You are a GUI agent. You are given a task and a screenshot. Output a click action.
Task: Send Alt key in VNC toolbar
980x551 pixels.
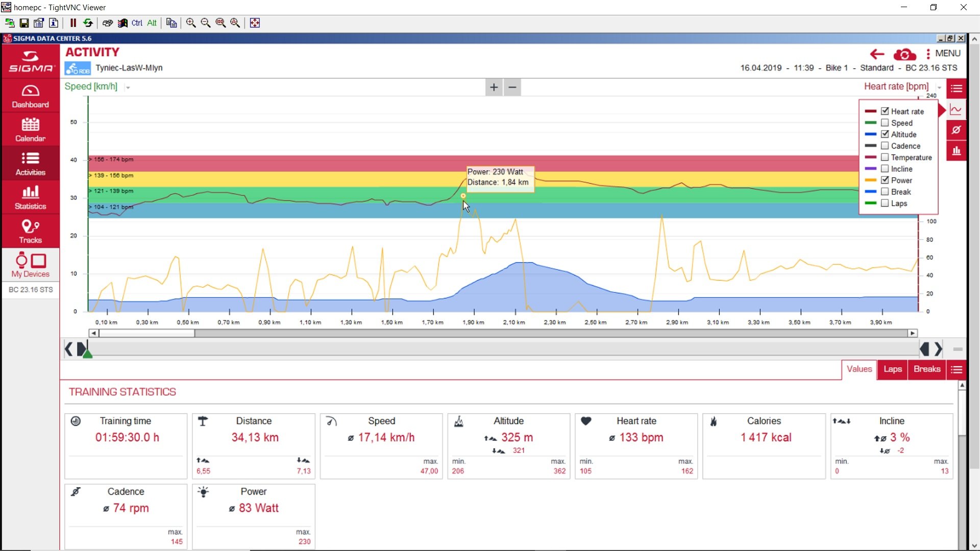pyautogui.click(x=152, y=23)
